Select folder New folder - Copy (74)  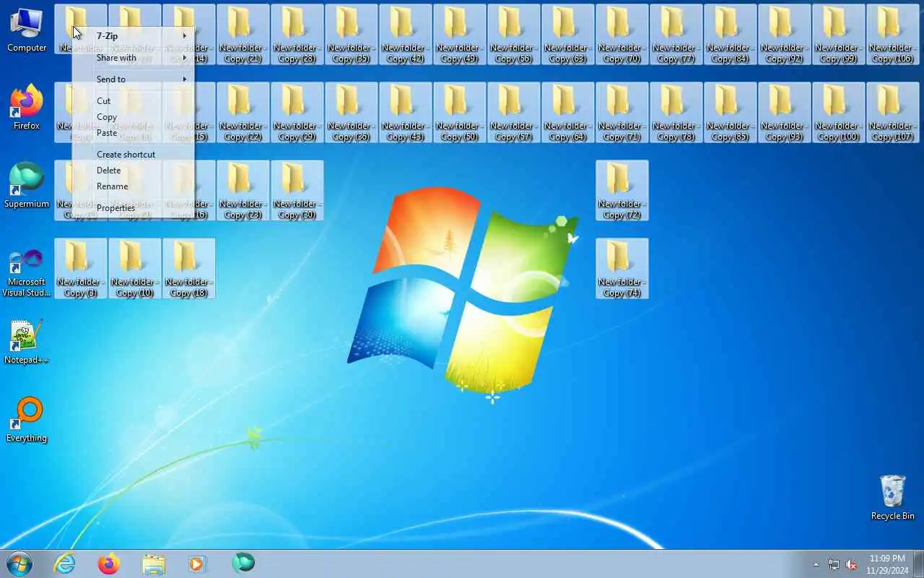[622, 269]
